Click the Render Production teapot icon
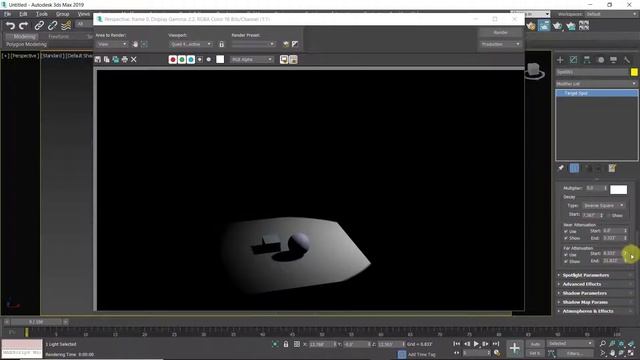 click(x=558, y=26)
